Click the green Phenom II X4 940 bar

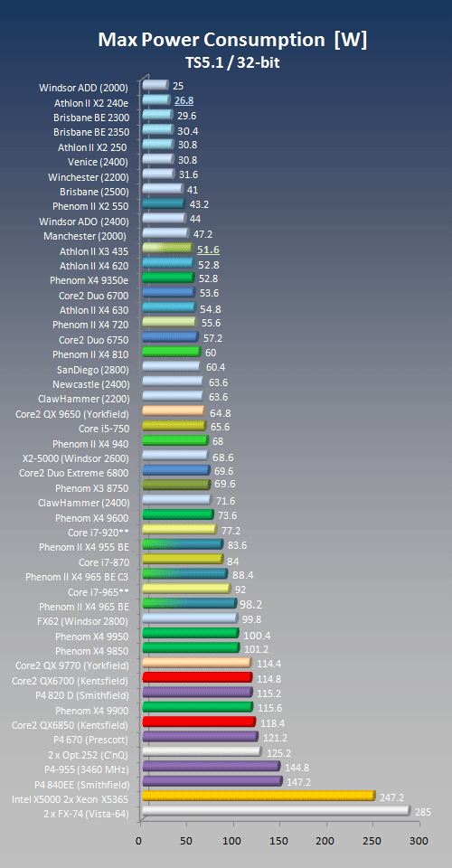(x=175, y=440)
